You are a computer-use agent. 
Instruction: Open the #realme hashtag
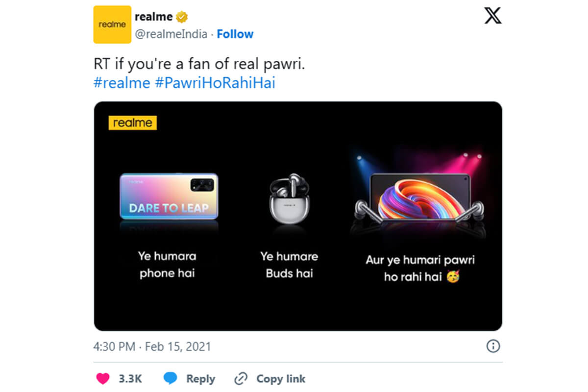[122, 83]
